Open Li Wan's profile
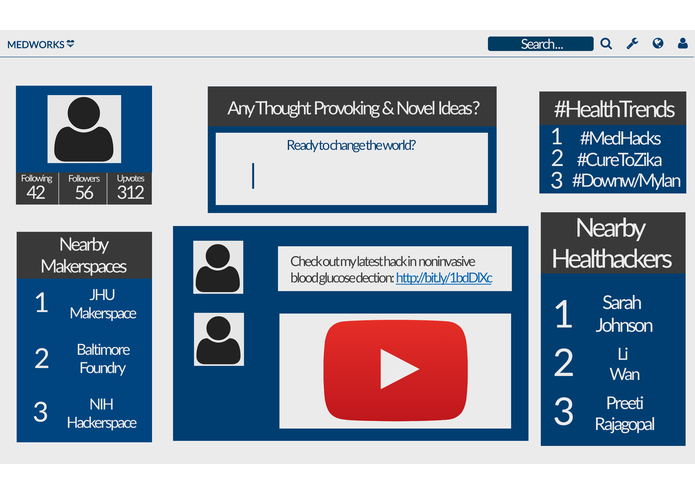Screen dimensions: 695x494 tap(624, 364)
